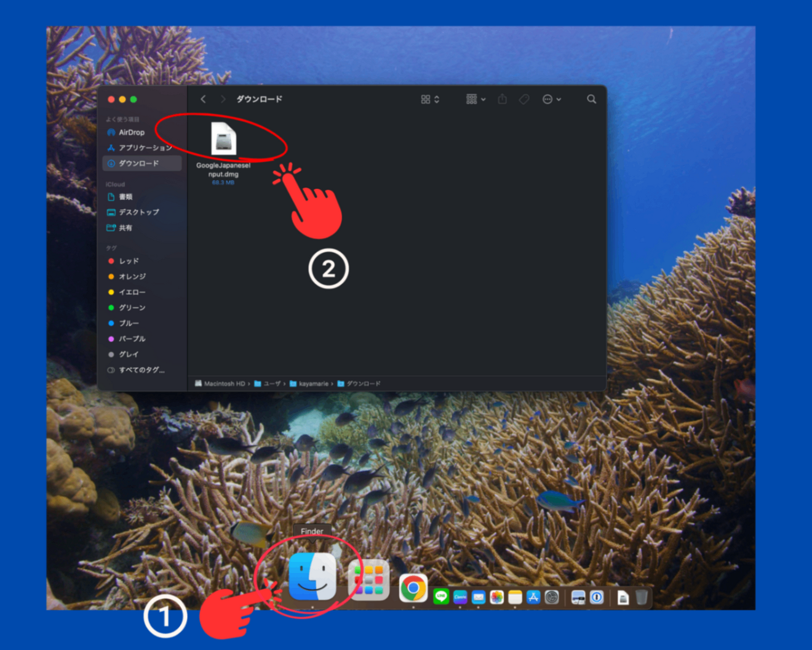This screenshot has width=812, height=650.
Task: Go back in Finder window
Action: [x=203, y=99]
